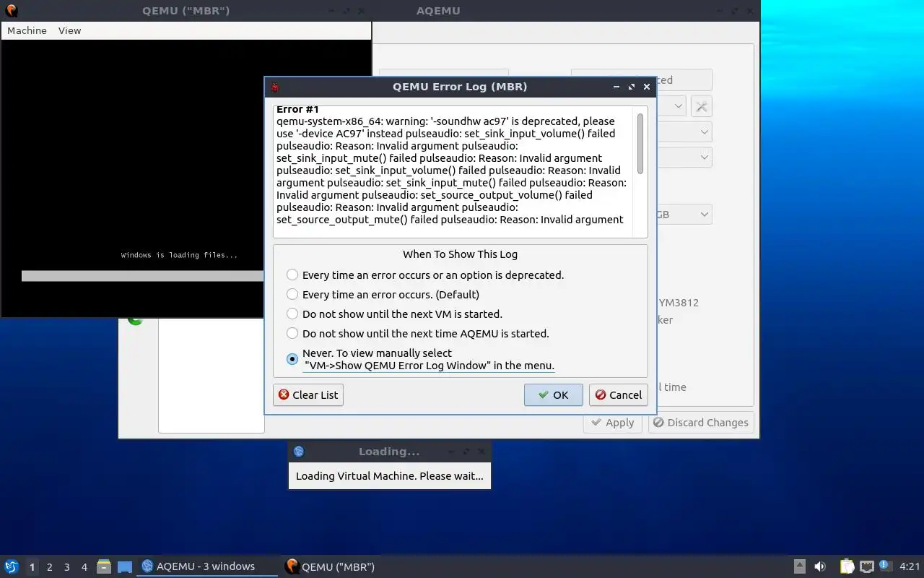Maximize the QEMU Error Log window

[x=632, y=87]
